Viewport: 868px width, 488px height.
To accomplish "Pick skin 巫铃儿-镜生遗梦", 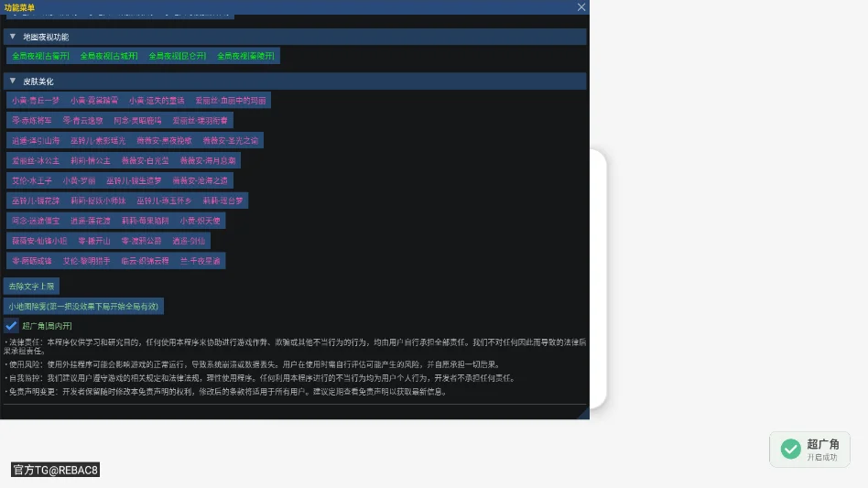I will (x=134, y=180).
